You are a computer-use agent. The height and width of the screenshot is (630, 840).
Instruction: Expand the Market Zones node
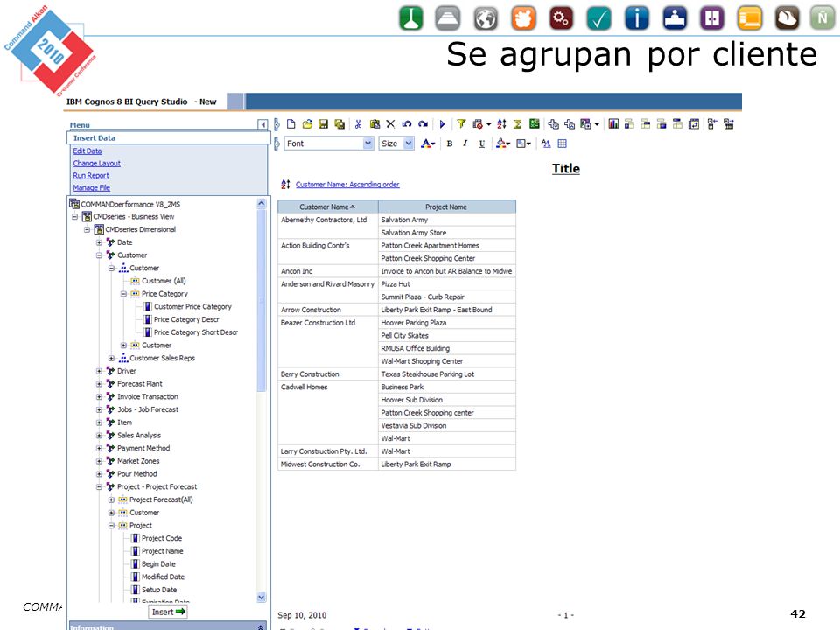pyautogui.click(x=99, y=461)
